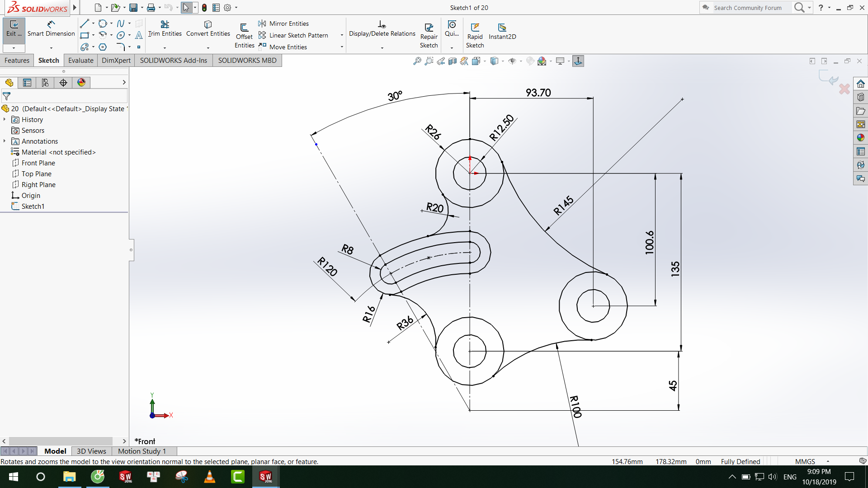Click Mirror Entities button
This screenshot has height=488, width=868.
[283, 23]
